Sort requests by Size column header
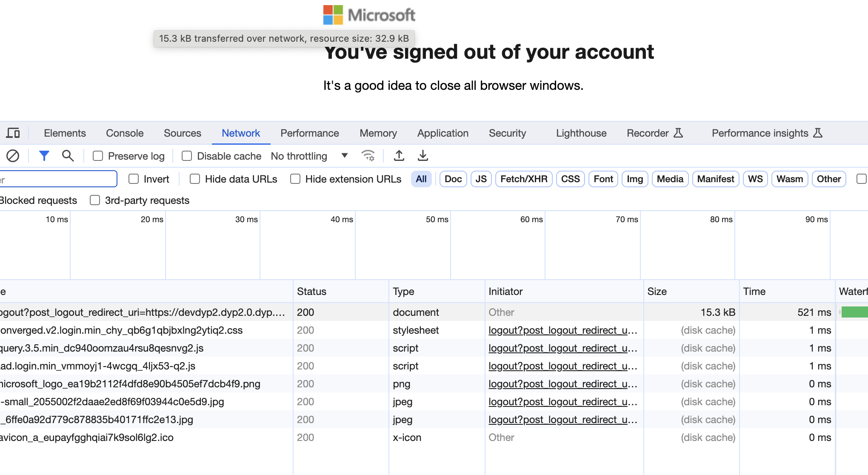Viewport: 868px width, 475px height. [657, 292]
